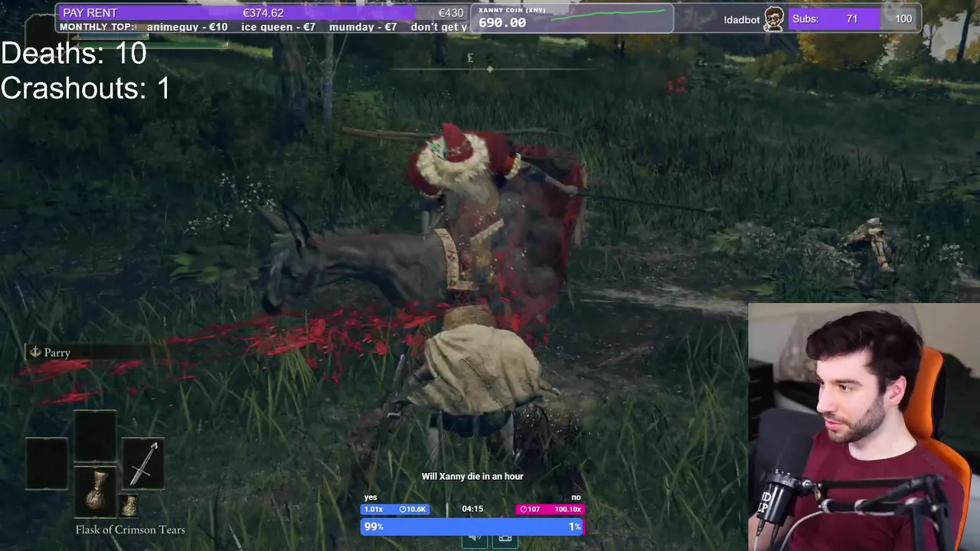Click the empty left equipment slot
The width and height of the screenshot is (980, 551).
(47, 464)
